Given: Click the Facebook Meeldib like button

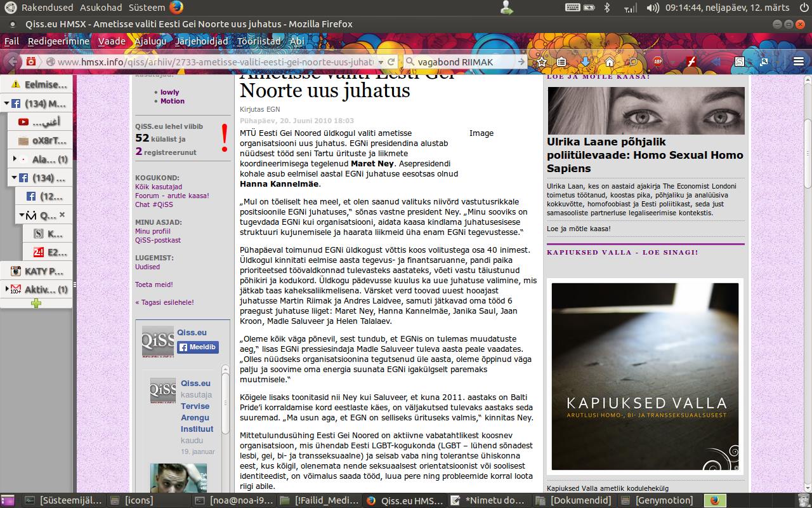Looking at the screenshot, I should click(198, 347).
